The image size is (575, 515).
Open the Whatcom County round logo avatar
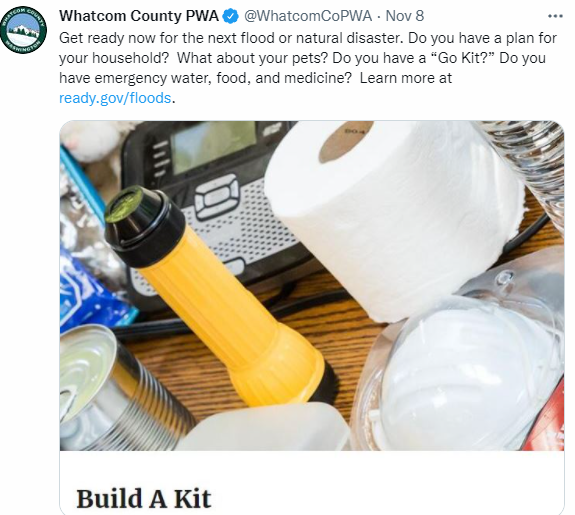pos(23,30)
